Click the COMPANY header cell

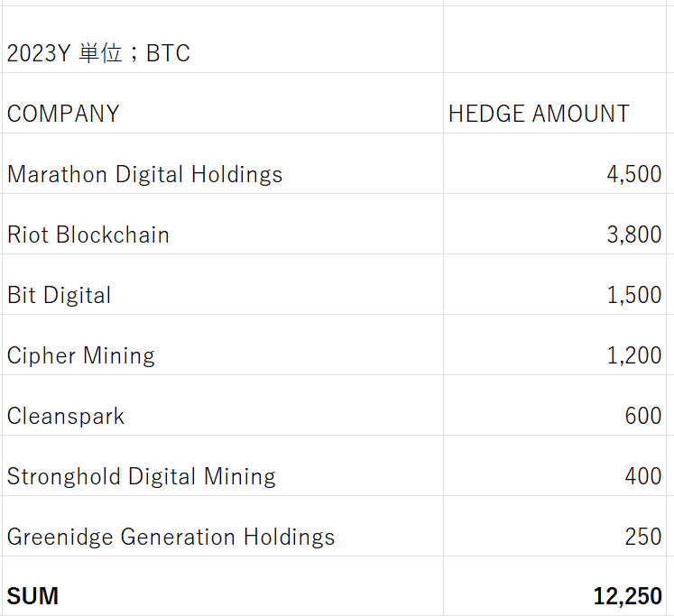(63, 114)
